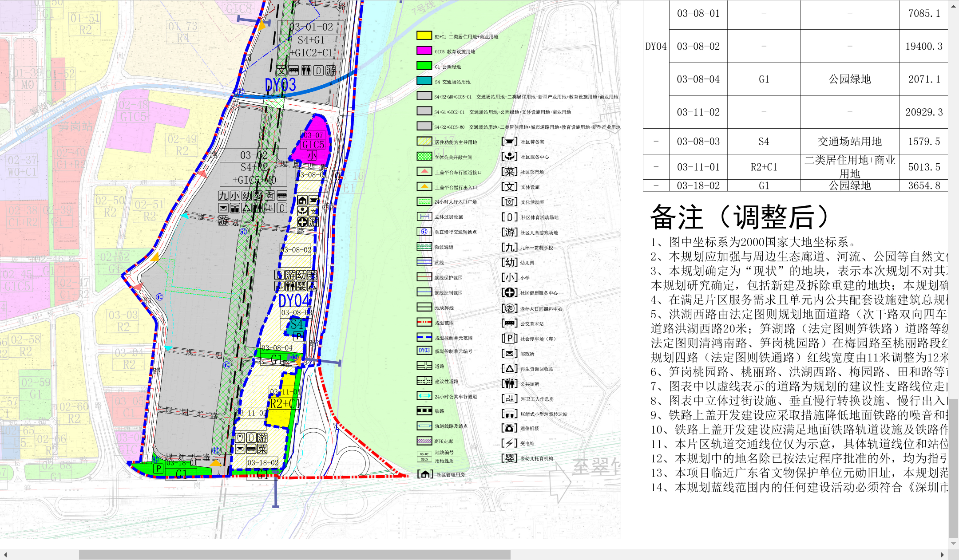Click the magenta GIC5 education land swatch
The width and height of the screenshot is (959, 560).
click(x=424, y=51)
